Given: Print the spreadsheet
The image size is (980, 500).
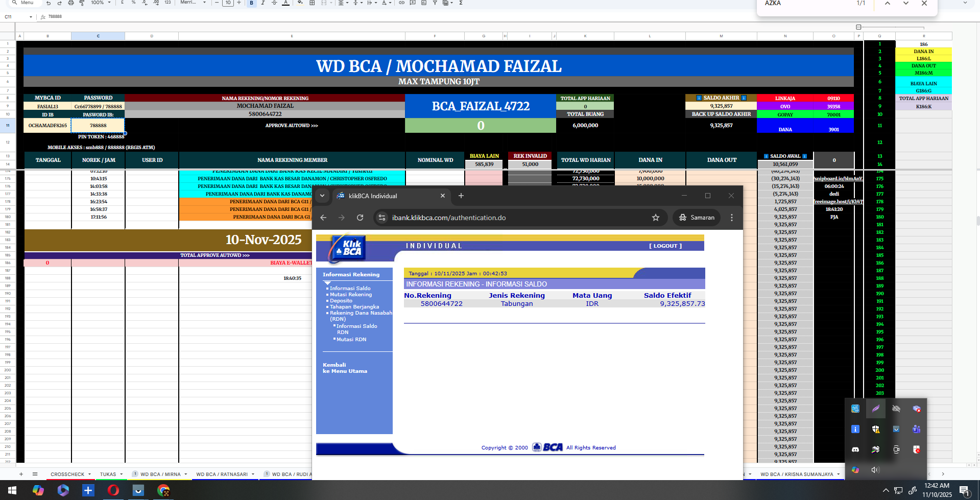Looking at the screenshot, I should (x=70, y=3).
